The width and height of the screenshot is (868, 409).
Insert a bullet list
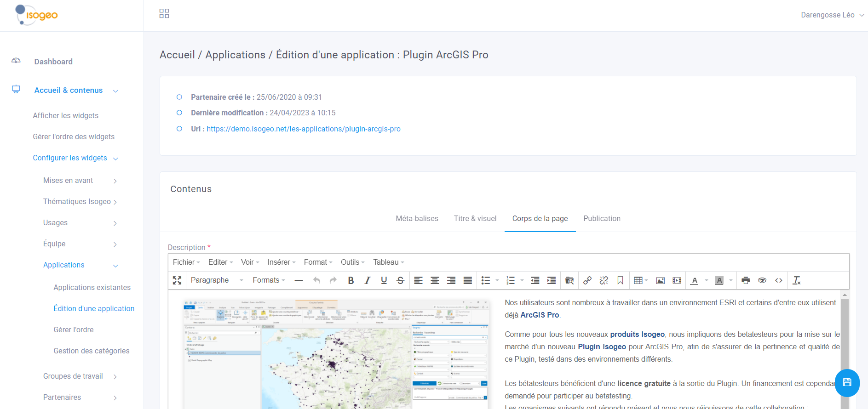486,280
